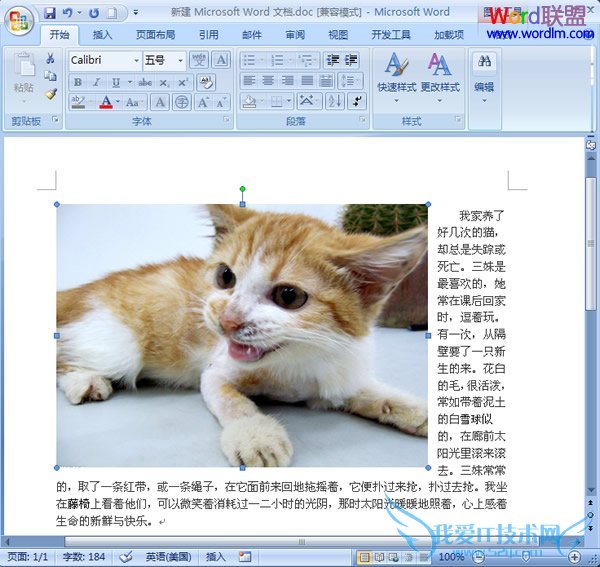Undo the last action
The width and height of the screenshot is (600, 567).
point(68,13)
